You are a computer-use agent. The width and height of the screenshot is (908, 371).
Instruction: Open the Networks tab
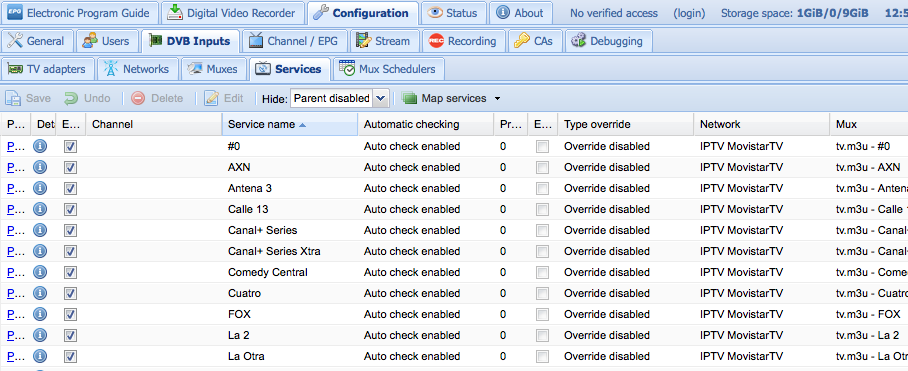coord(137,69)
